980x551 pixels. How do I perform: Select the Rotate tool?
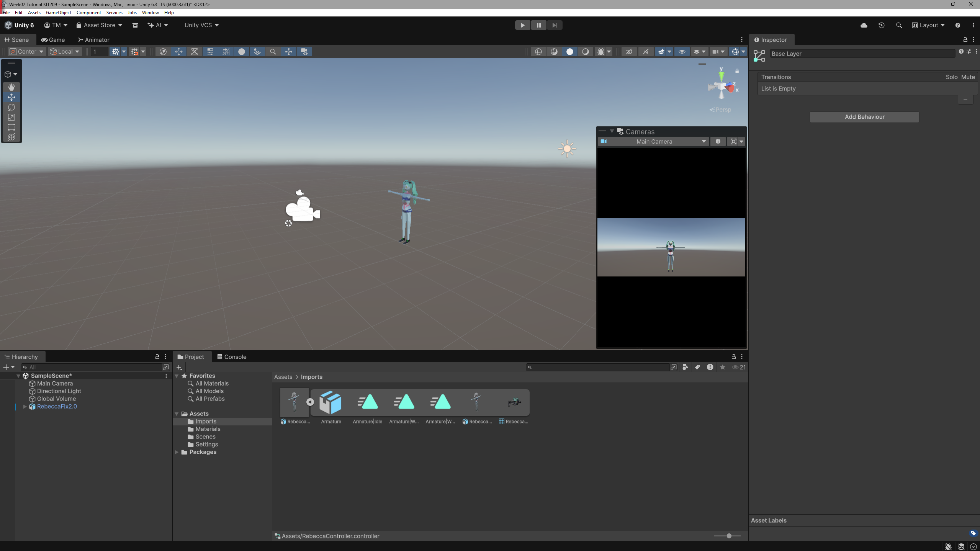pos(11,107)
